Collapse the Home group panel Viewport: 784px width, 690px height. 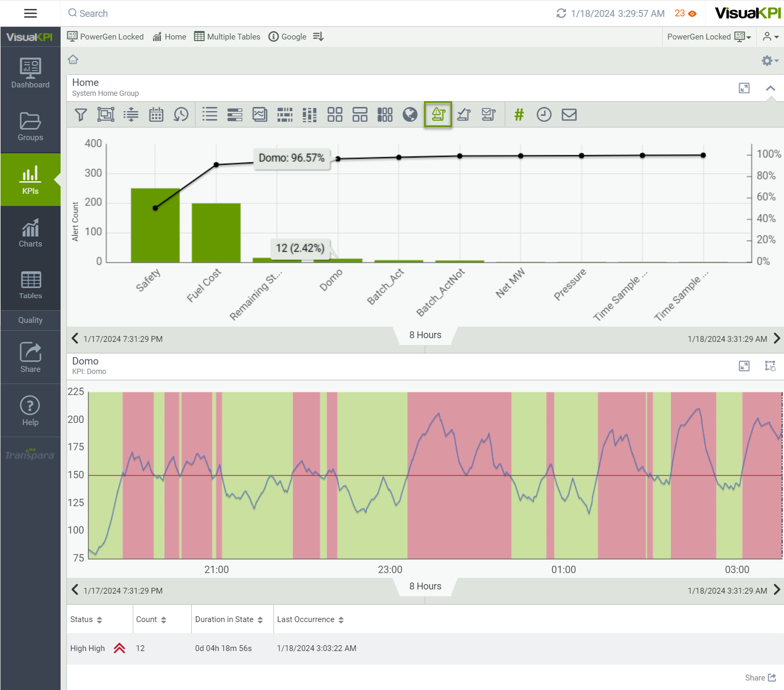click(x=770, y=88)
